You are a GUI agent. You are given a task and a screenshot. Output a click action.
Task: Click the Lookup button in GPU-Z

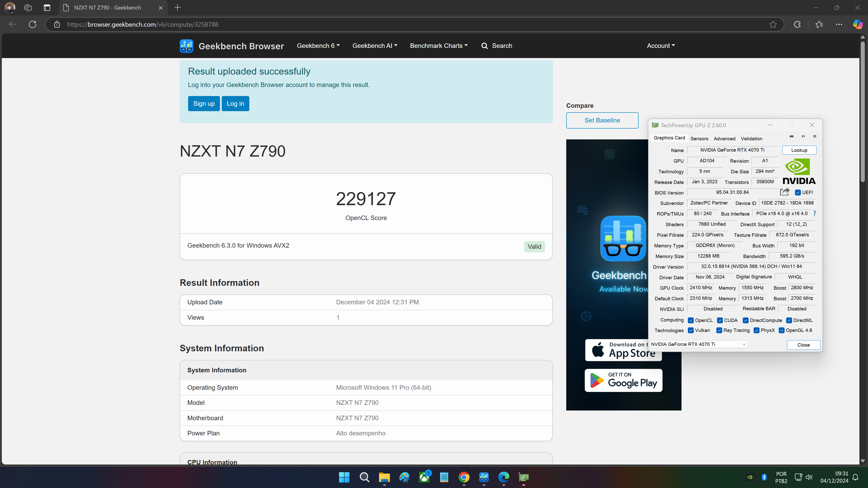click(x=799, y=150)
